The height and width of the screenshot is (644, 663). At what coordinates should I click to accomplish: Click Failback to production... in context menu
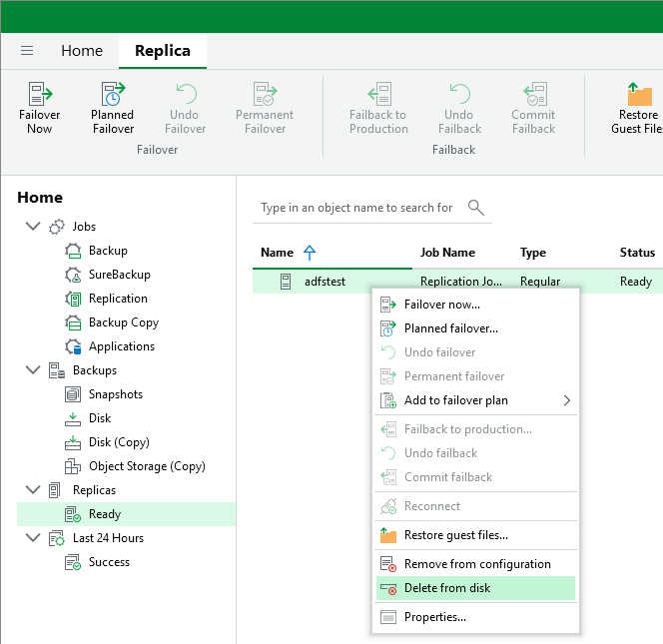[475, 429]
